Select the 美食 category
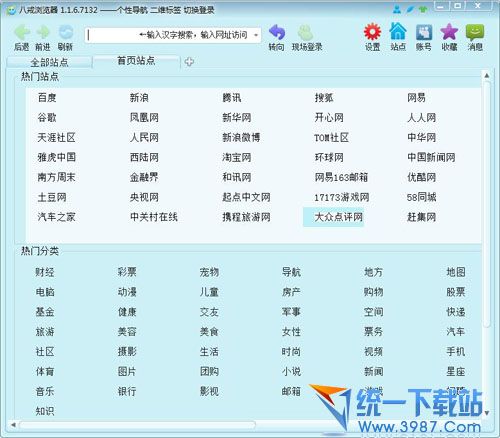500x438 pixels. point(209,332)
